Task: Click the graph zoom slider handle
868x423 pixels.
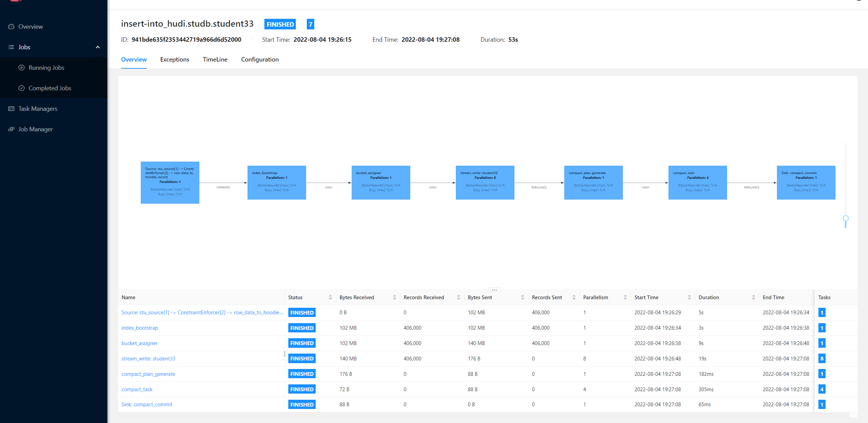Action: (x=845, y=219)
